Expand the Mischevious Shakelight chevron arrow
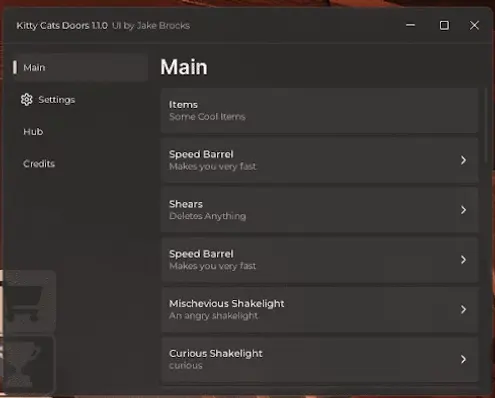 [x=463, y=309]
